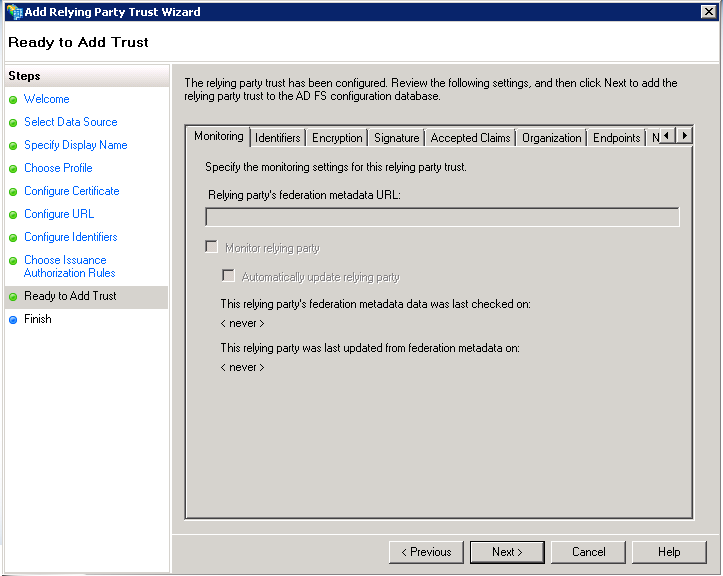Image resolution: width=723 pixels, height=576 pixels.
Task: Go back with the Previous button
Action: tap(426, 552)
